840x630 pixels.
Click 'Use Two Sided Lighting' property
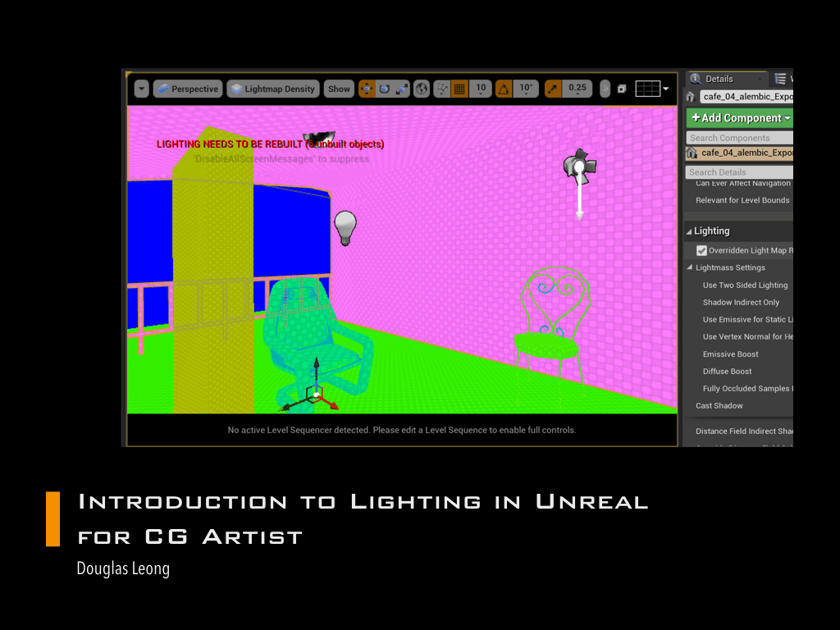coord(745,285)
